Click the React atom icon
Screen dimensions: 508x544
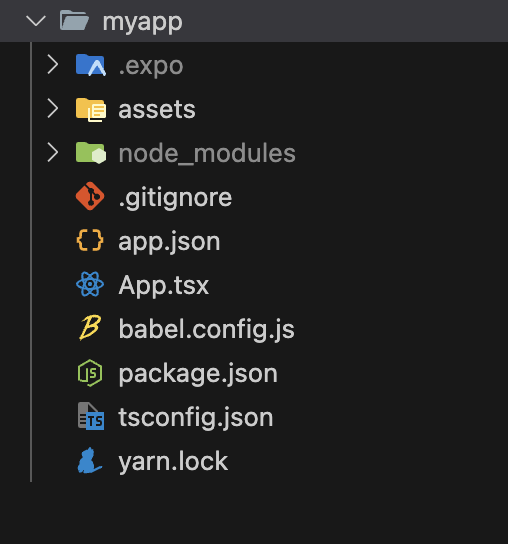pyautogui.click(x=90, y=284)
